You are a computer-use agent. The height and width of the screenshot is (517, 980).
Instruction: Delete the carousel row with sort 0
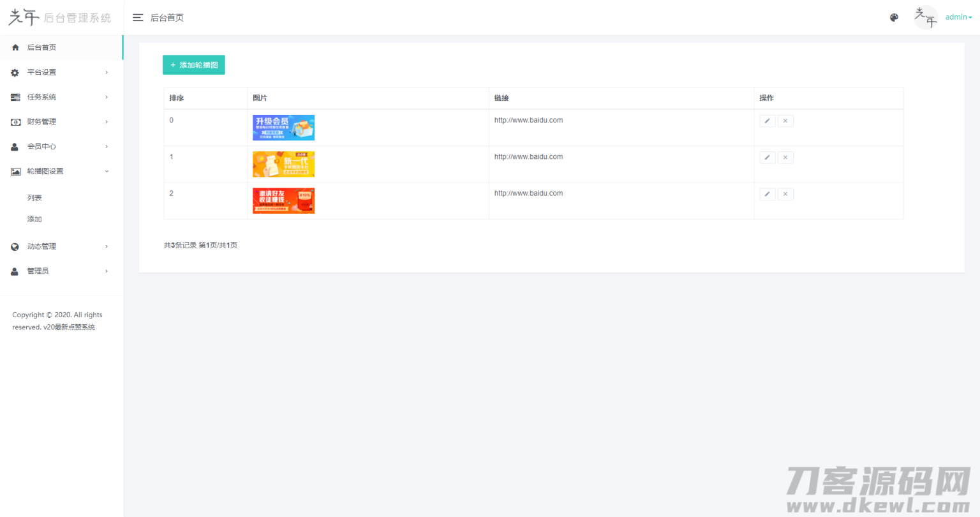[x=785, y=121]
